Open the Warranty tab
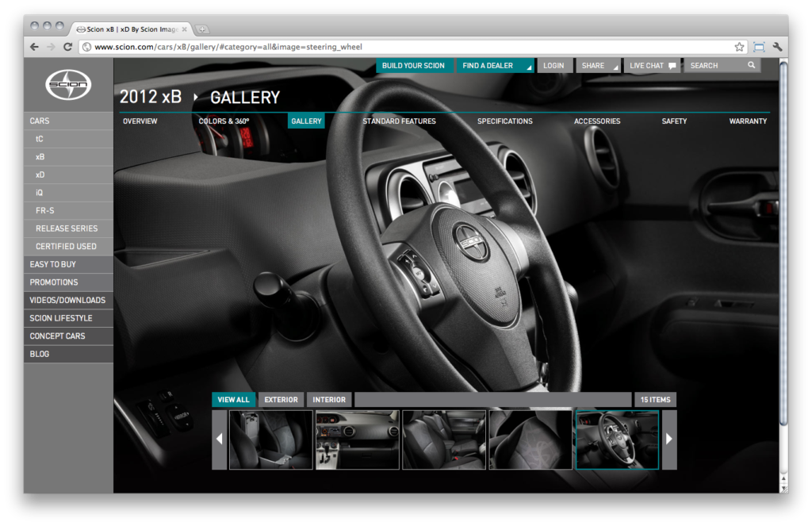This screenshot has height=526, width=812. pos(748,121)
